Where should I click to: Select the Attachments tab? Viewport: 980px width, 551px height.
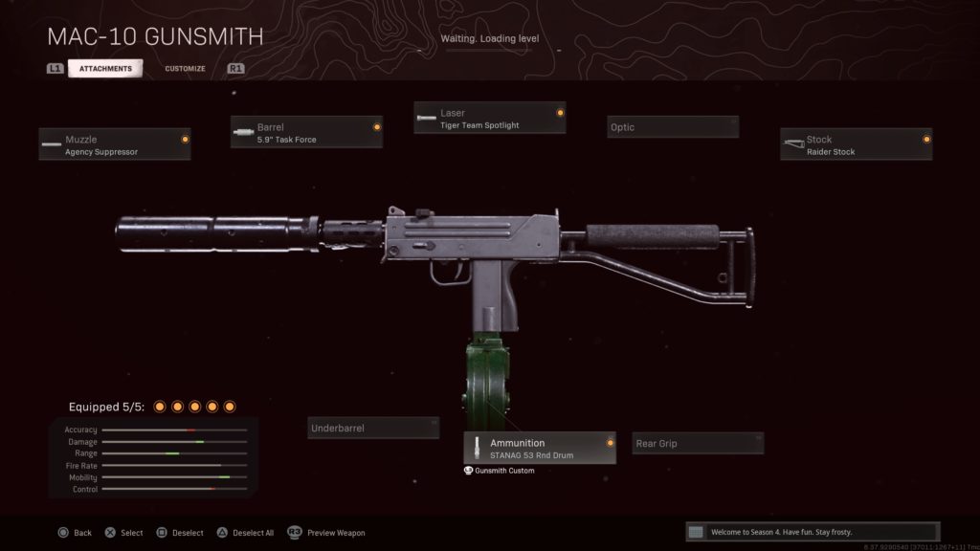point(105,69)
